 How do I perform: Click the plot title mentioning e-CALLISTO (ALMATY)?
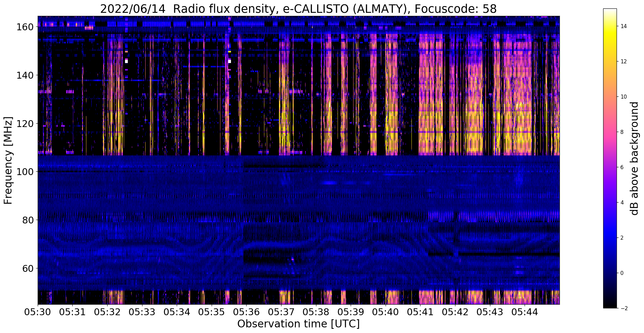298,9
